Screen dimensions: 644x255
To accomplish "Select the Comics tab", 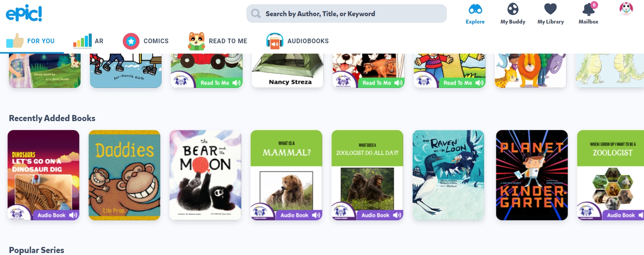I will pos(146,41).
